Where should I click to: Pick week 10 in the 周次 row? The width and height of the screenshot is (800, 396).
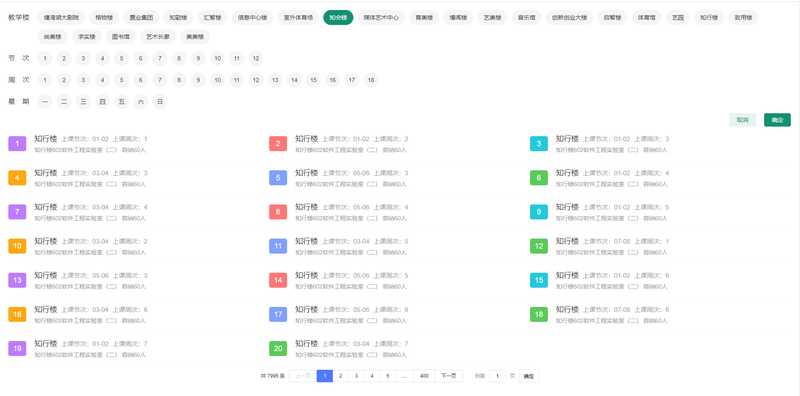[x=217, y=80]
